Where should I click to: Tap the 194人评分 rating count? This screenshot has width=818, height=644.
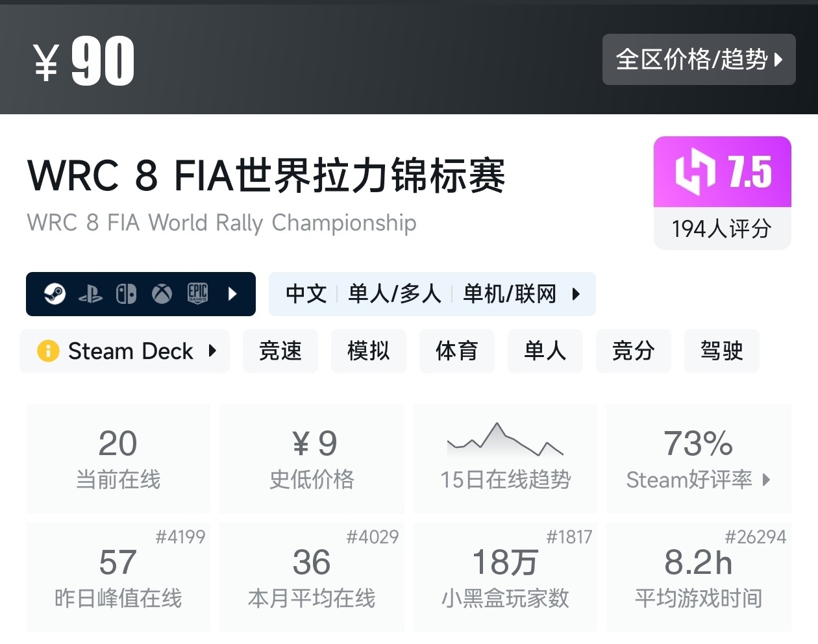[722, 229]
